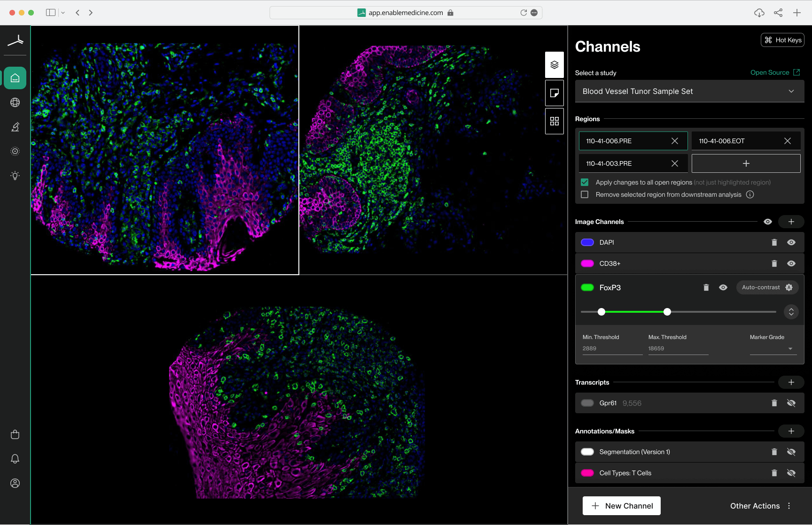
Task: Open the Other Actions menu
Action: pos(761,506)
